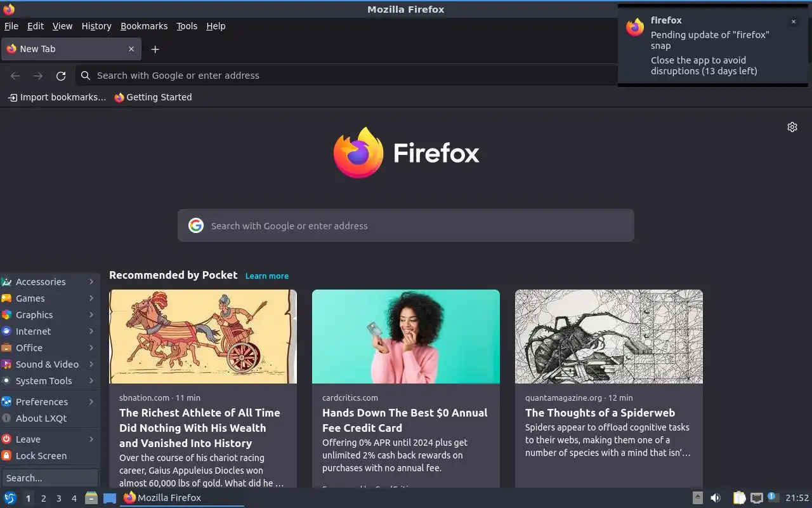The height and width of the screenshot is (508, 812).
Task: Click Learn more next to Pocket heading
Action: tap(267, 276)
